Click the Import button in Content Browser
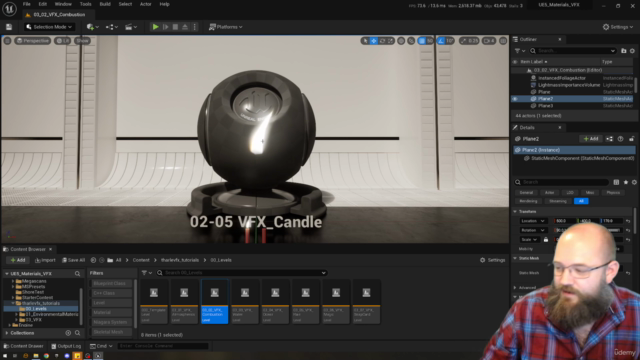This screenshot has width=640, height=360. (45, 260)
